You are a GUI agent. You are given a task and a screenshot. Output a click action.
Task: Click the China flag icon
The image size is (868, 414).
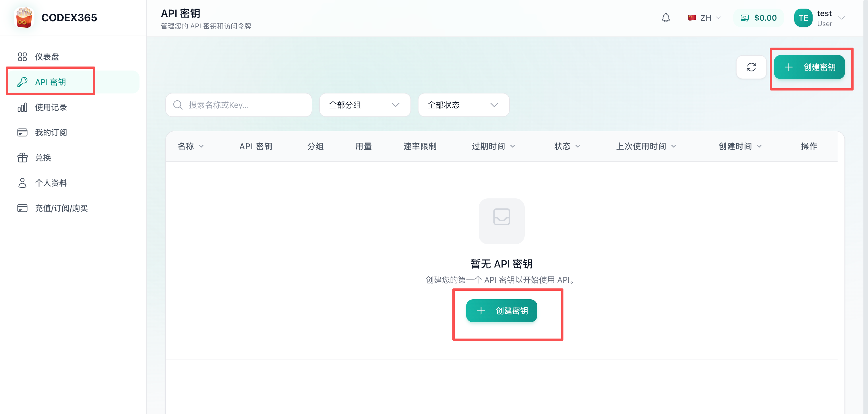pyautogui.click(x=692, y=18)
